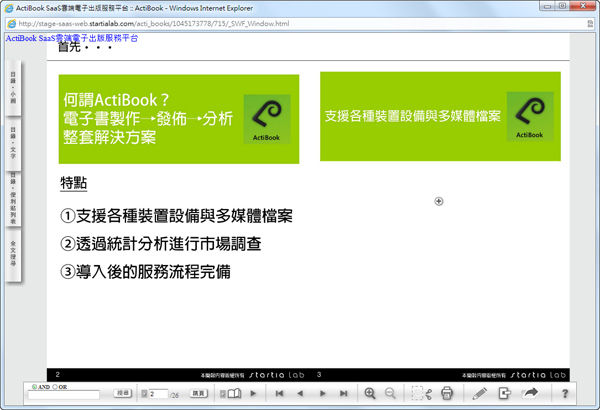Screen dimensions: 600x410
Task: Click the ActiBook logo in left banner
Action: (267, 119)
